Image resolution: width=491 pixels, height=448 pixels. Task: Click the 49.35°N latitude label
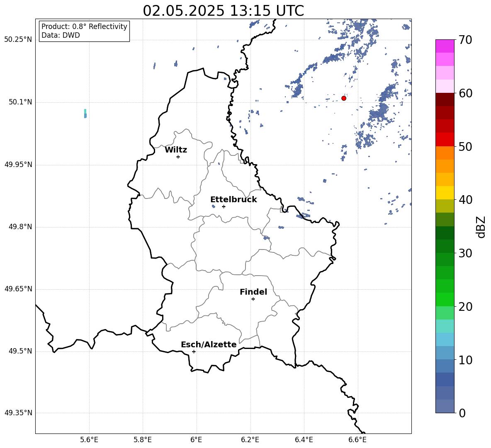click(18, 413)
